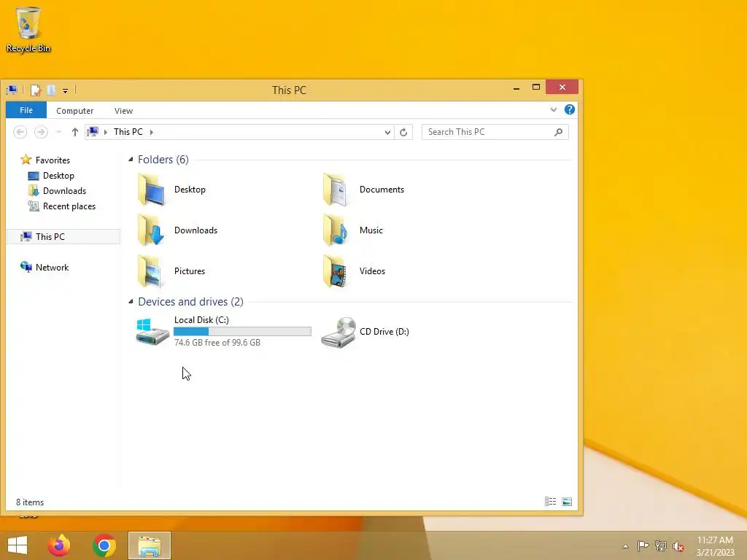This screenshot has height=560, width=747.
Task: Click the muted volume tray icon
Action: coord(678,546)
